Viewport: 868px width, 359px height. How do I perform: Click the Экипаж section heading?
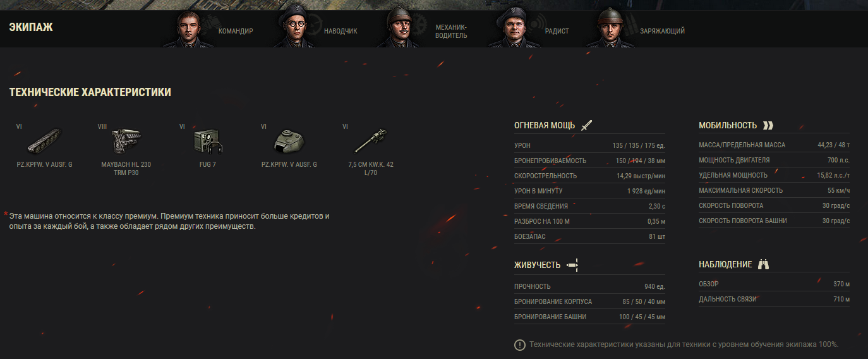coord(31,27)
